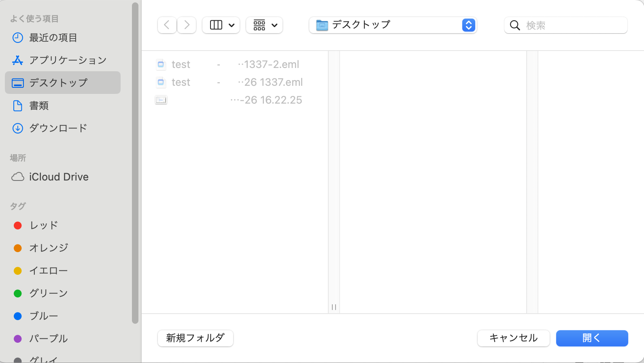Filter by the オレンジ tag
The height and width of the screenshot is (363, 644).
point(63,248)
